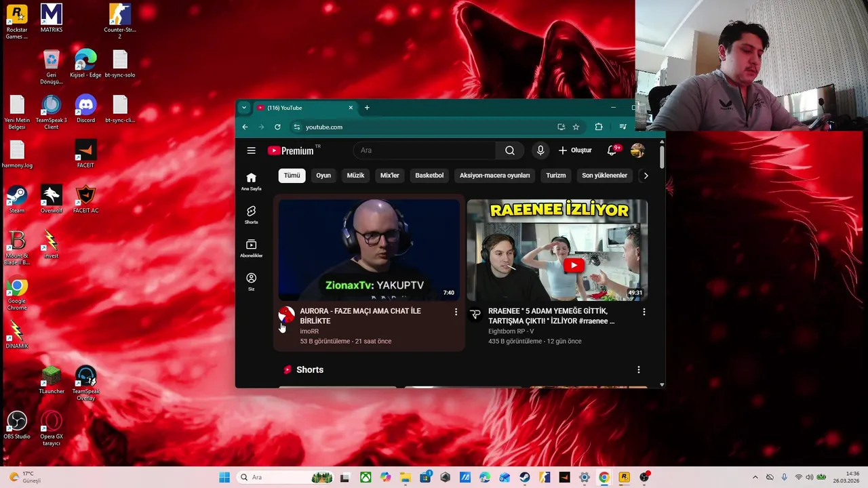Start voice search with the microphone icon
Screen dimensions: 868x488
(540, 150)
